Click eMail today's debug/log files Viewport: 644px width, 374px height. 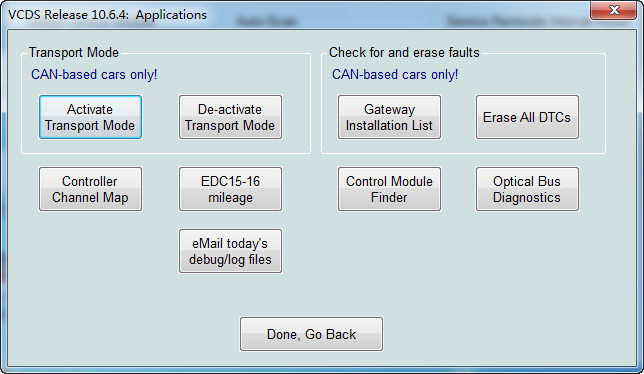[230, 251]
